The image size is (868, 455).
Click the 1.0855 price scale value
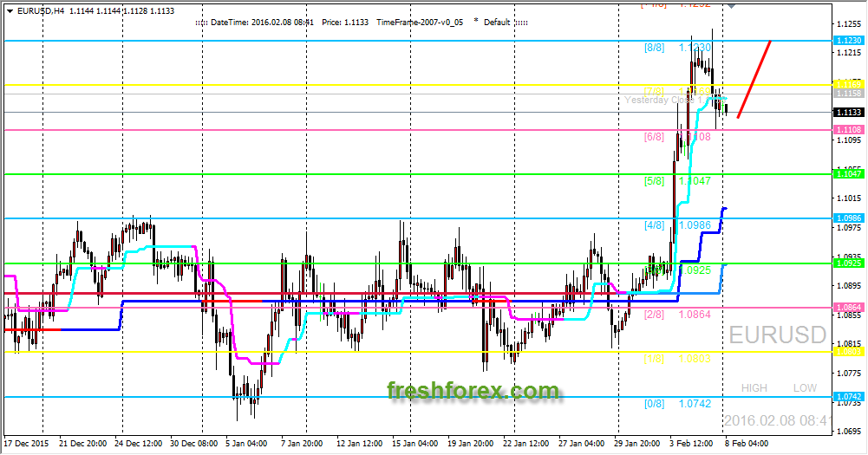850,315
